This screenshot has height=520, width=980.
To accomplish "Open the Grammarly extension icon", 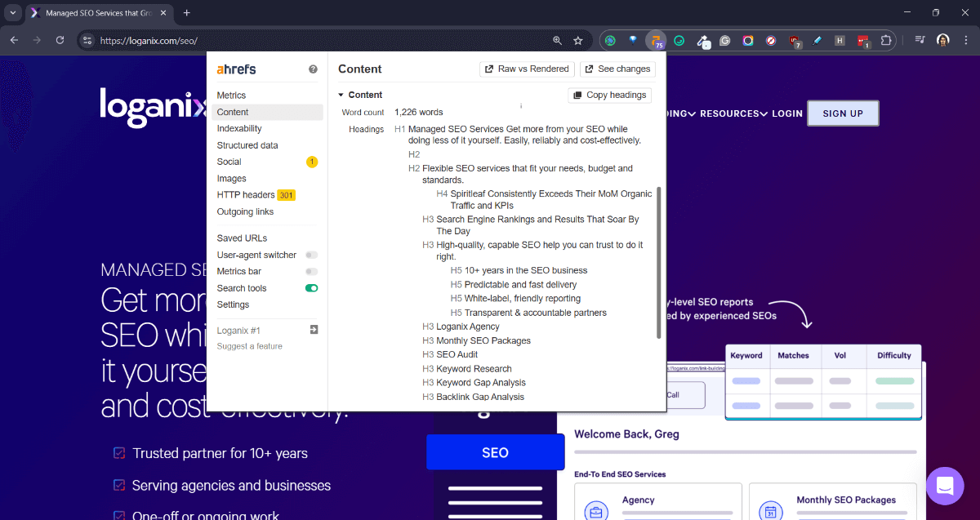I will (679, 40).
